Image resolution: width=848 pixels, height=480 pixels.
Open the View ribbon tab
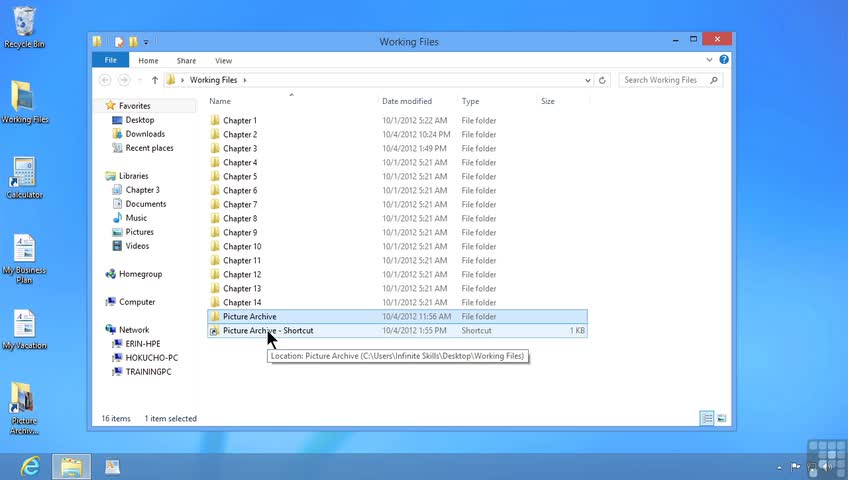point(223,61)
